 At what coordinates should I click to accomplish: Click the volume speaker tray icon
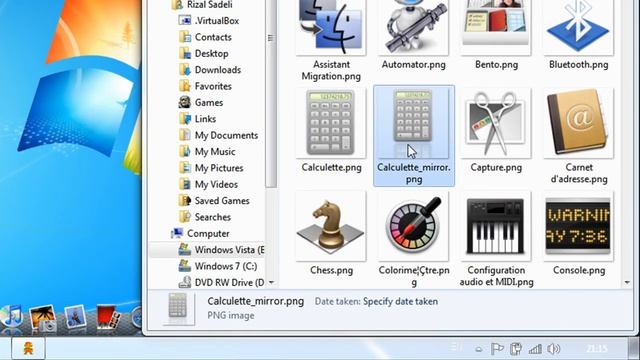(554, 349)
